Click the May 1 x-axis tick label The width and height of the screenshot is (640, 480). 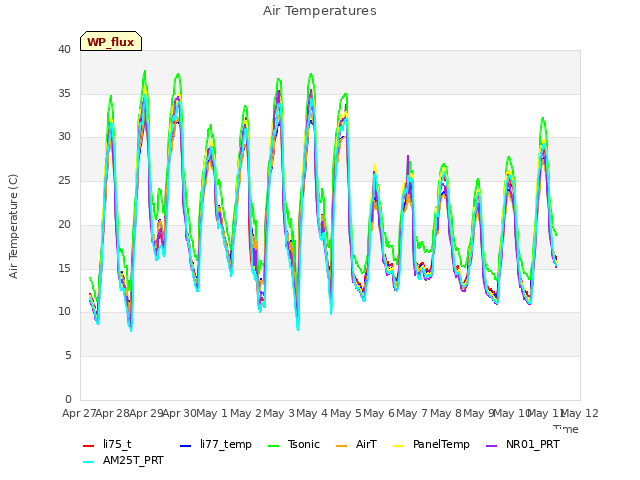(212, 413)
